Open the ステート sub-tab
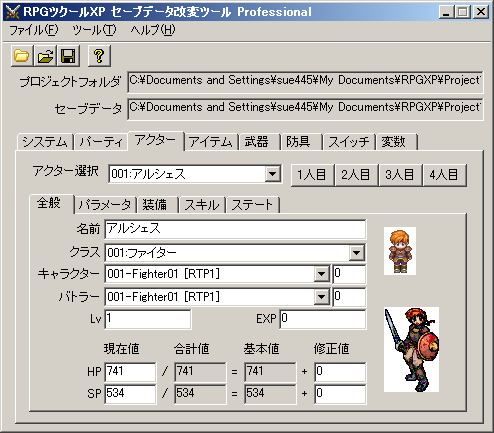The height and width of the screenshot is (433, 494). click(252, 205)
